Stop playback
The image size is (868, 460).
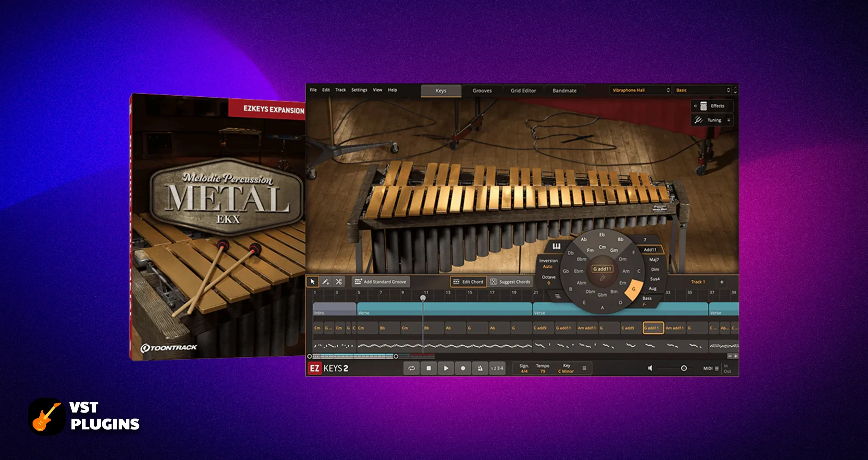(x=429, y=368)
